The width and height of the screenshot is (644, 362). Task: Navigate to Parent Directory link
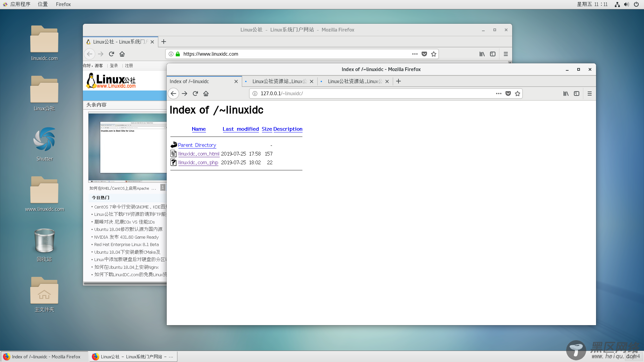point(197,144)
